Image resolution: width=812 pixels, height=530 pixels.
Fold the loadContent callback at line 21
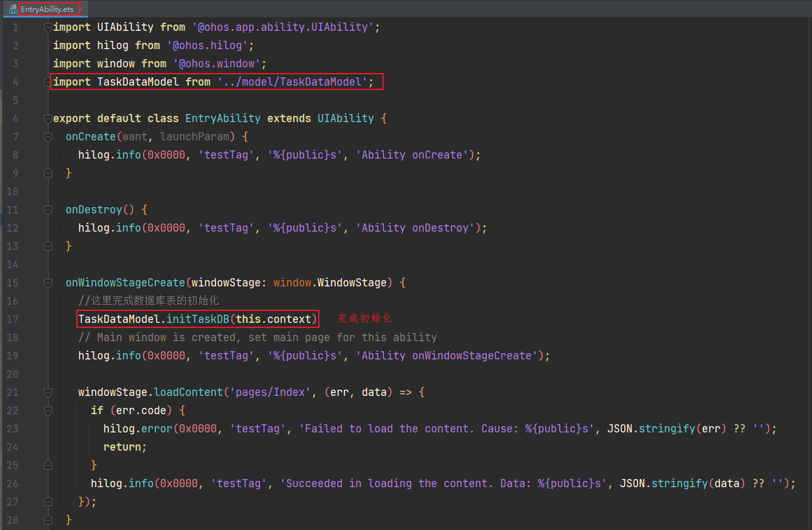pyautogui.click(x=47, y=393)
